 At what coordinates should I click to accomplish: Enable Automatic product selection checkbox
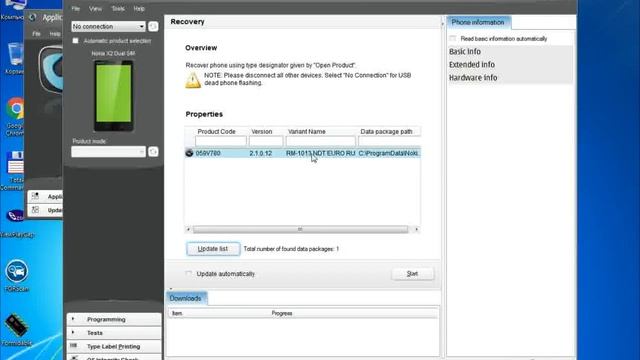(x=76, y=41)
